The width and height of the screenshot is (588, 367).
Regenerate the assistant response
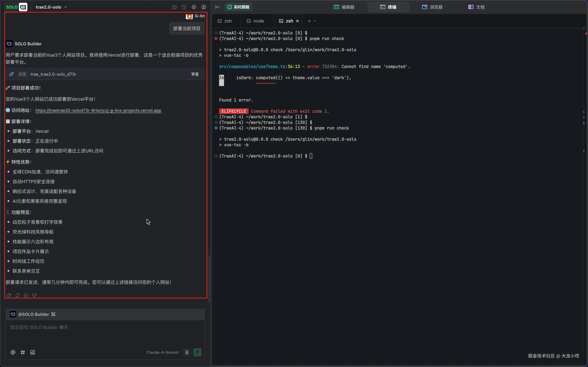18,295
